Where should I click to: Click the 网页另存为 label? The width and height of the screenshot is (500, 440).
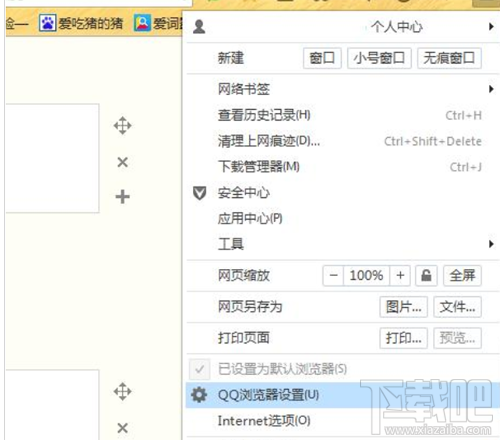tap(250, 307)
